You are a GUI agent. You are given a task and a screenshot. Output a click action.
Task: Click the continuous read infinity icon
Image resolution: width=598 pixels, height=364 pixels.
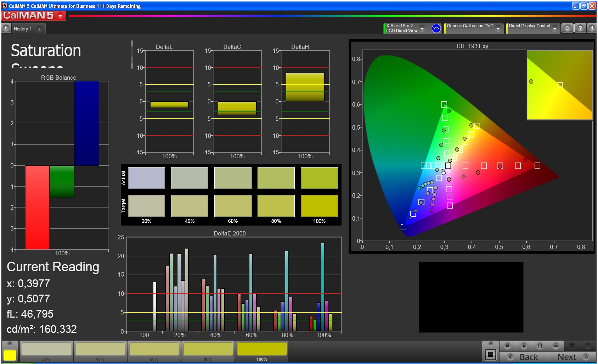(x=555, y=346)
